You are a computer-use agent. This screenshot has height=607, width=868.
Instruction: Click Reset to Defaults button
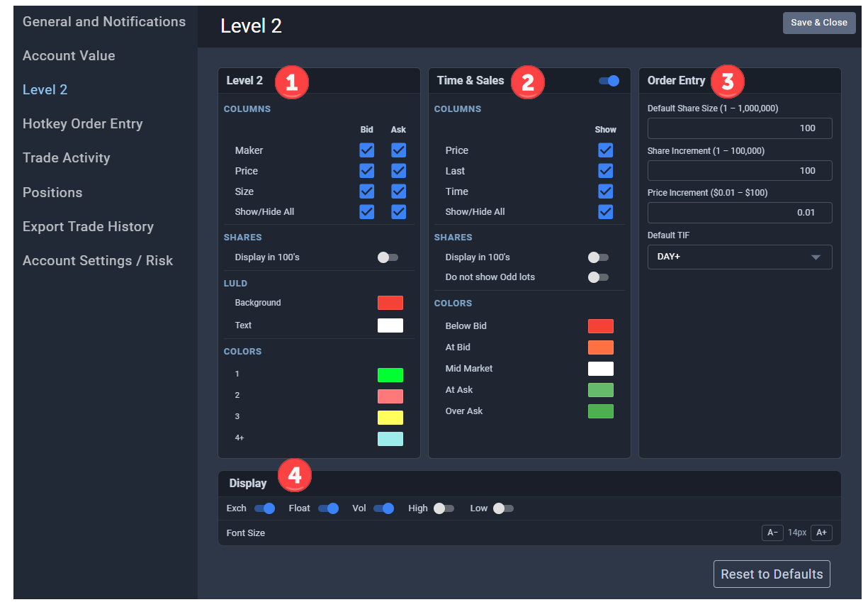click(772, 574)
